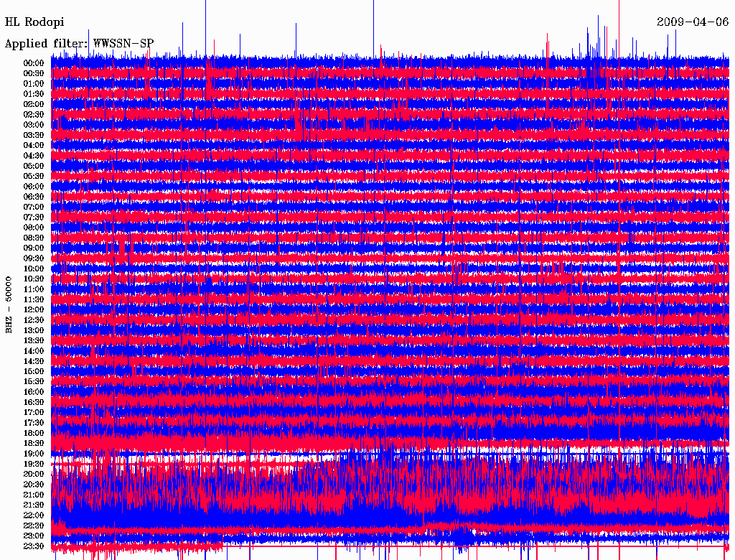
Task: Click the Applied filter WWSSN-SP text
Action: coord(79,44)
